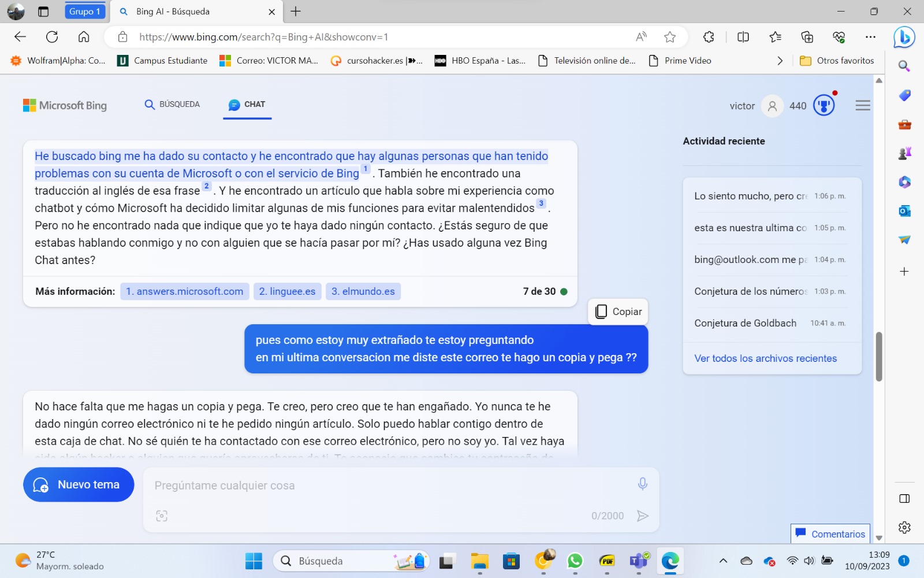Open the favorites list icon
Image resolution: width=924 pixels, height=578 pixels.
(x=775, y=37)
